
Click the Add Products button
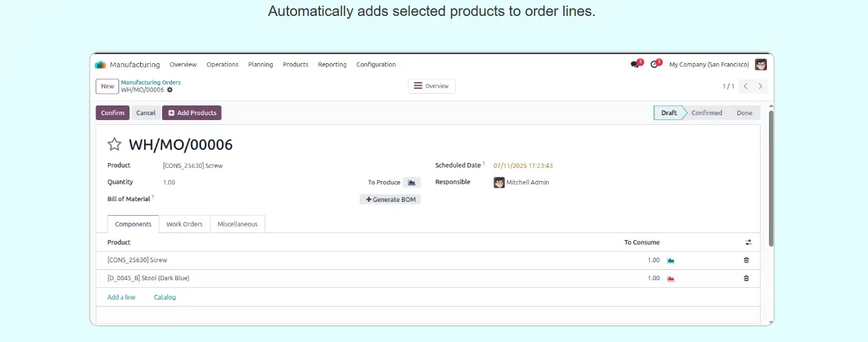point(192,113)
